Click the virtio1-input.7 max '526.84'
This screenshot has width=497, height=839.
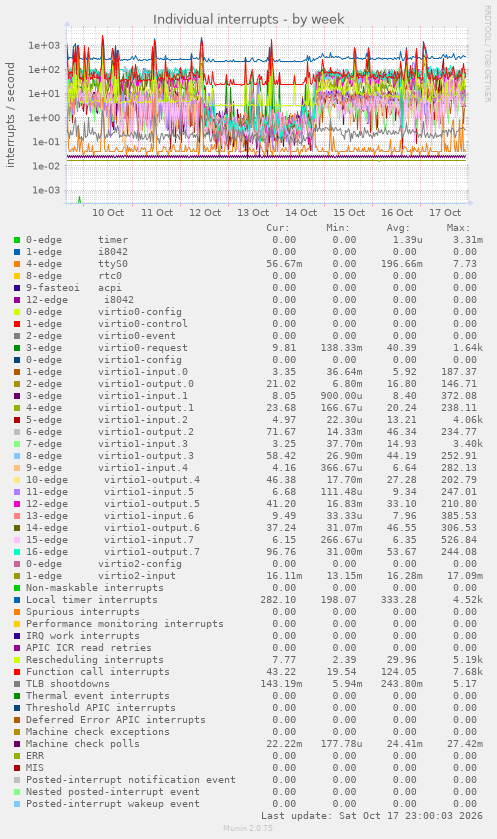458,540
